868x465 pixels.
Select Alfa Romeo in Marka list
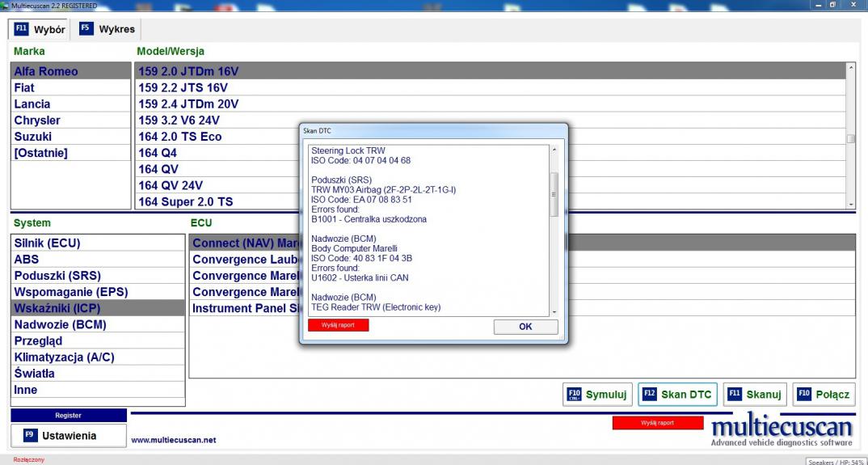pos(71,71)
